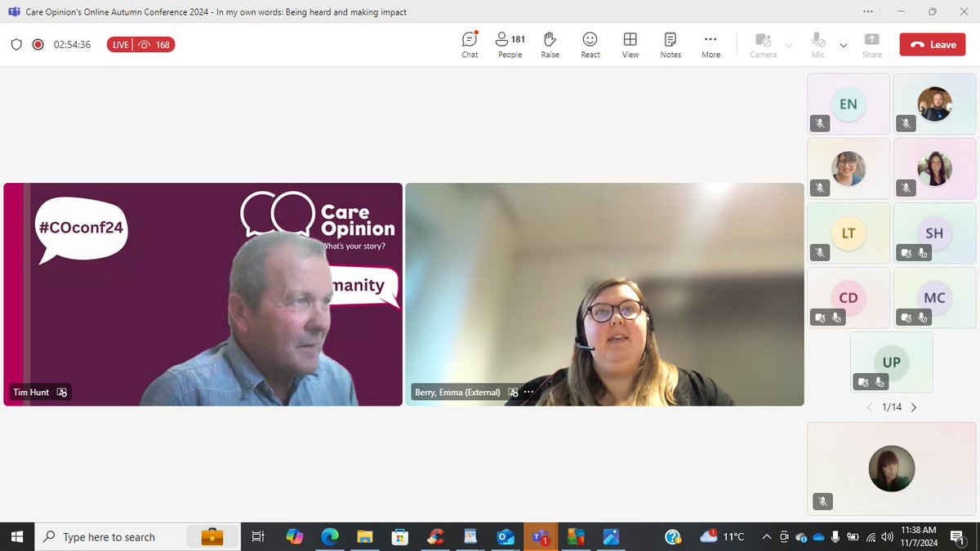This screenshot has width=980, height=551.
Task: Switch to the Teams taskbar icon
Action: [541, 536]
